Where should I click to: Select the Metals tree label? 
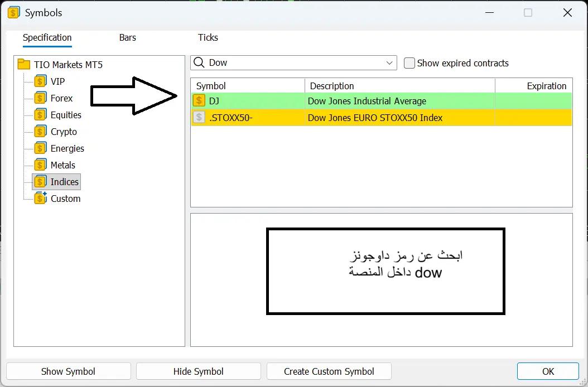63,165
